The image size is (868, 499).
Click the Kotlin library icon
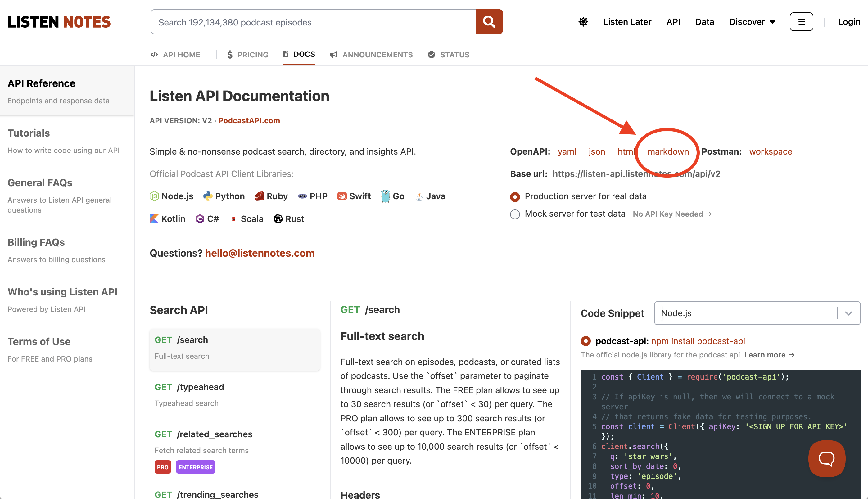point(154,219)
